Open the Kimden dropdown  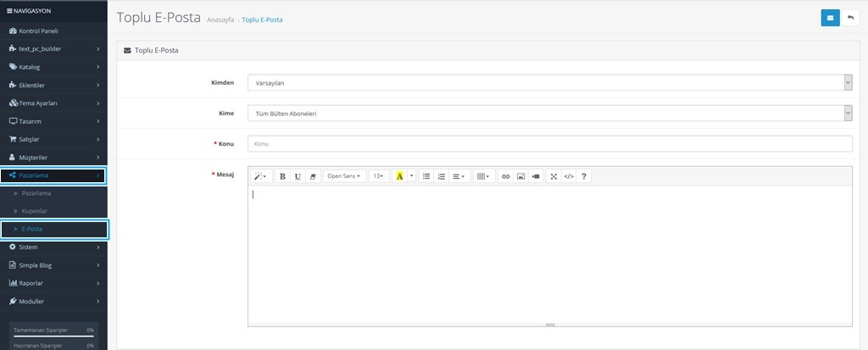[x=549, y=83]
